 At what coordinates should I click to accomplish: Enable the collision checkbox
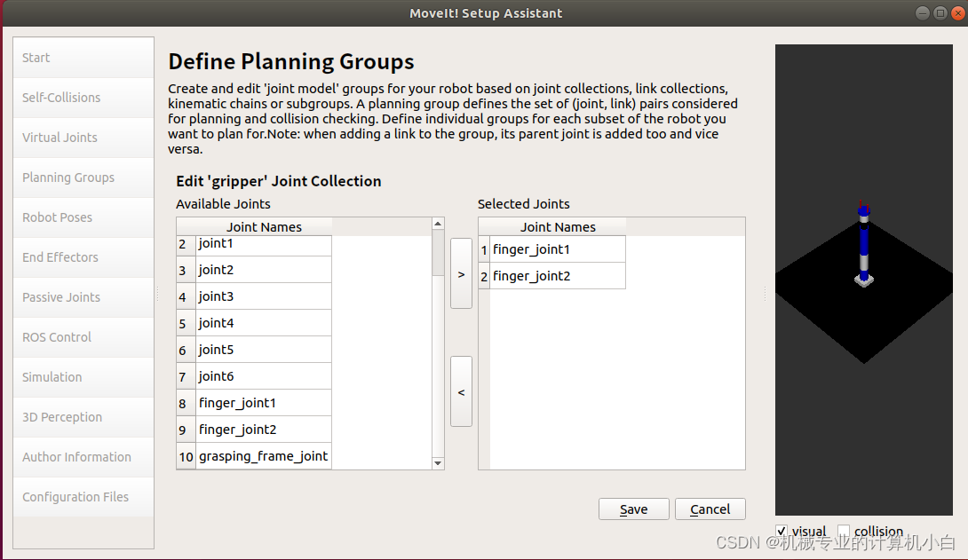(842, 531)
